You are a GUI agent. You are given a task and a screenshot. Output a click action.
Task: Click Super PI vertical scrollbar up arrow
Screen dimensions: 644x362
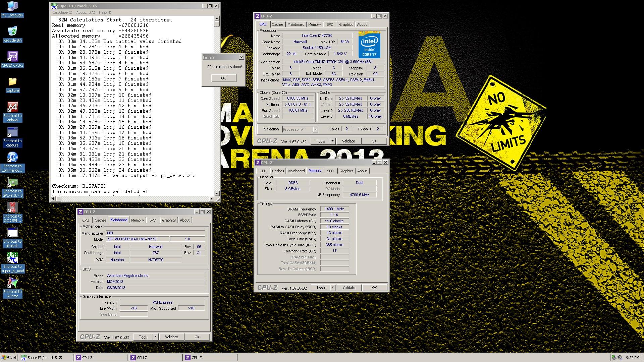[x=217, y=18]
